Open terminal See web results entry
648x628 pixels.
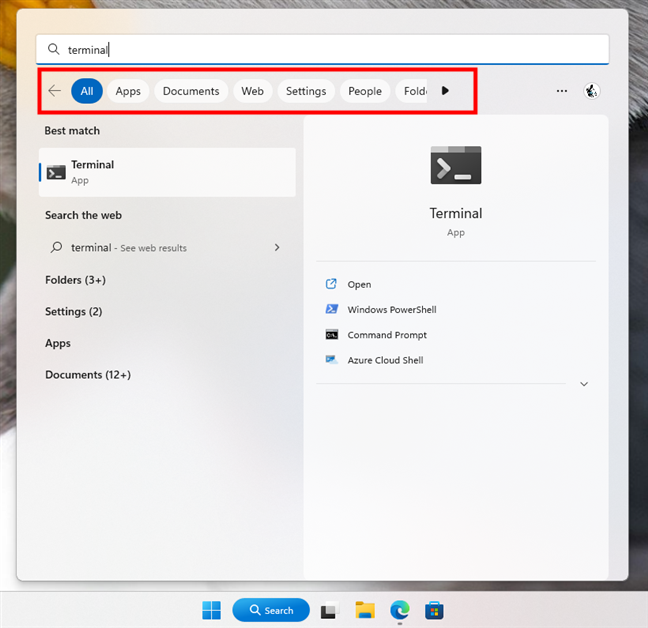coord(165,247)
